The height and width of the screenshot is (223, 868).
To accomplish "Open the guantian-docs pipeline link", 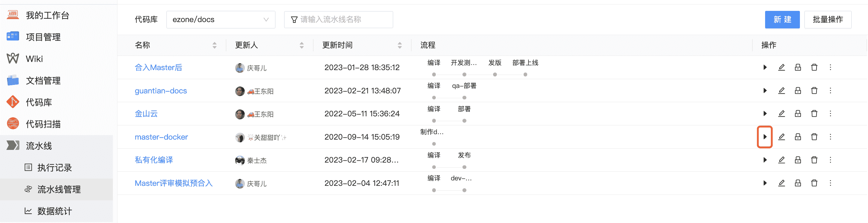I will (161, 91).
